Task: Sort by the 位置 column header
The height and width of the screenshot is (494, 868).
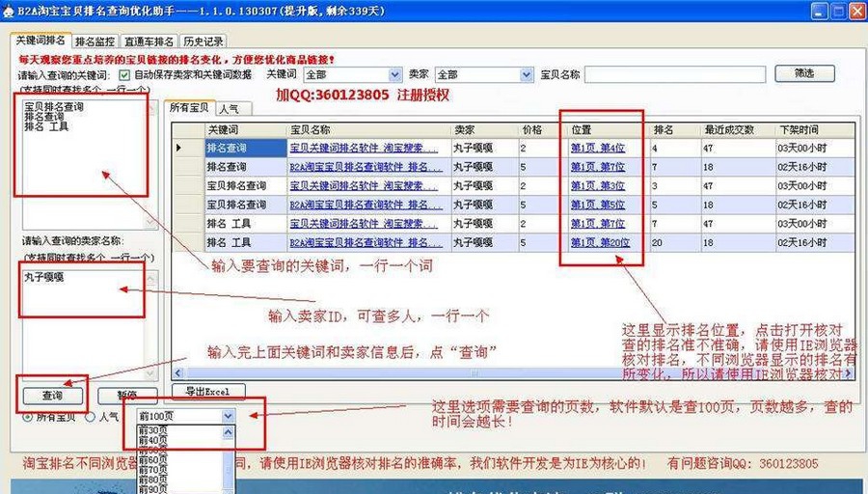Action: [x=609, y=129]
